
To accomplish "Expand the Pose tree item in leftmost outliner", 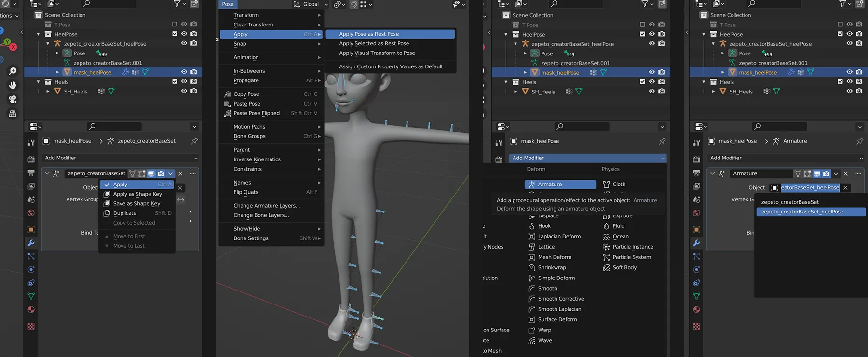I will (57, 53).
